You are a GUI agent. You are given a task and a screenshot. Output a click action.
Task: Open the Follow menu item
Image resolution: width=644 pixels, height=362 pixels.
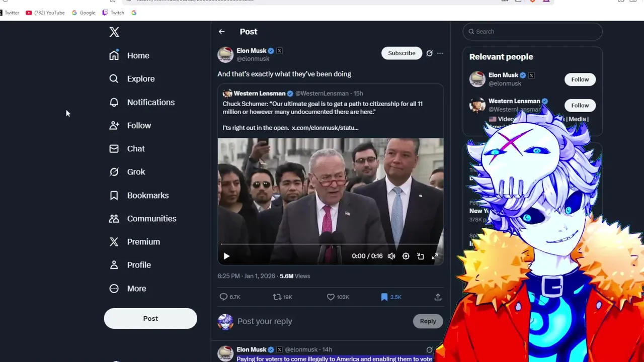130,125
